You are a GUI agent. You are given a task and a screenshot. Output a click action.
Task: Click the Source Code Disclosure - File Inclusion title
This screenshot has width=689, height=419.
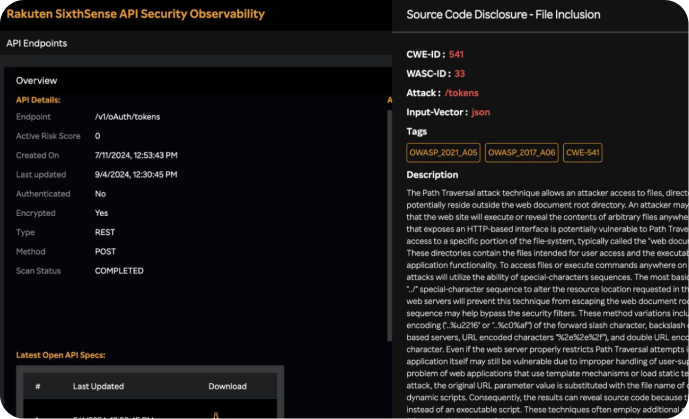coord(503,15)
